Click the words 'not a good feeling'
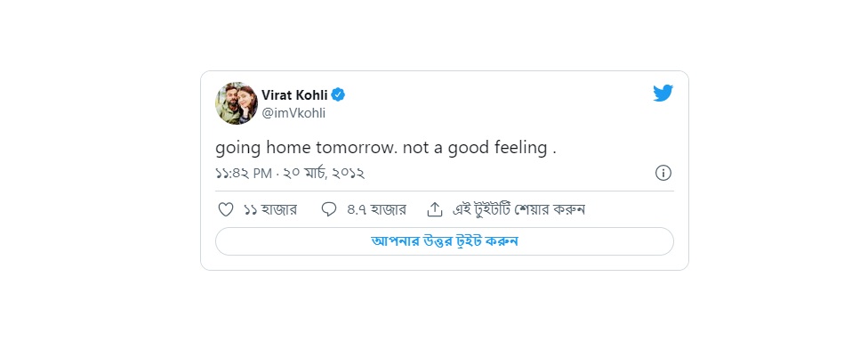Screen dimensions: 868x342 coord(474,149)
